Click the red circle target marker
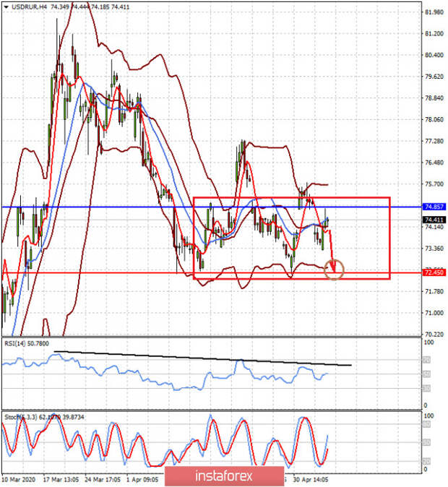 [x=335, y=271]
